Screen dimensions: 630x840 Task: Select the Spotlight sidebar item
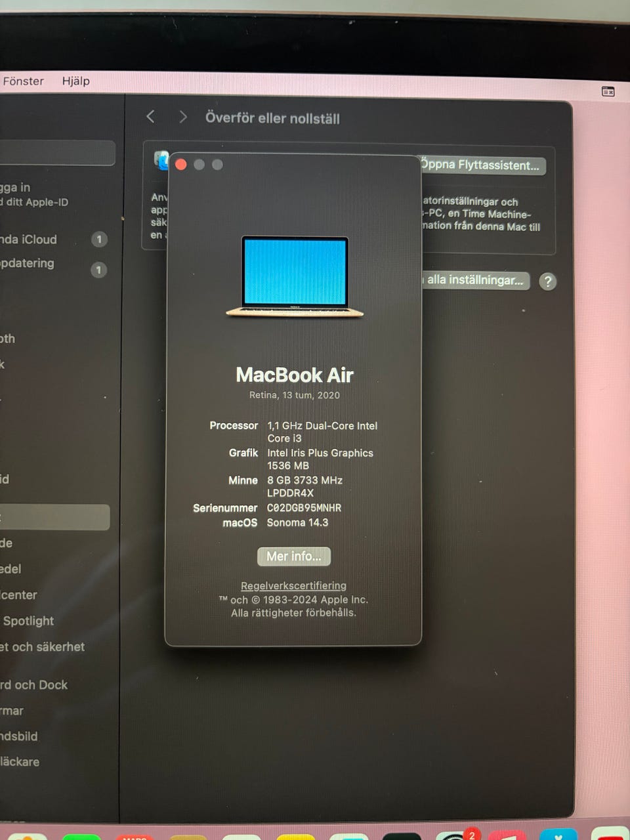[29, 621]
